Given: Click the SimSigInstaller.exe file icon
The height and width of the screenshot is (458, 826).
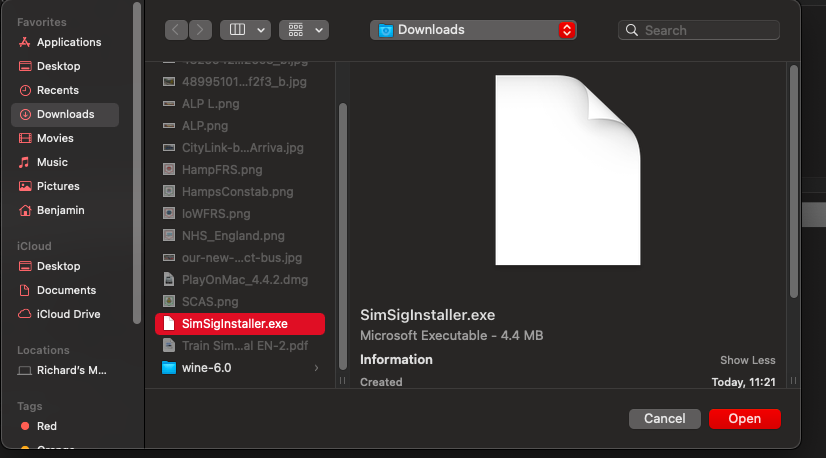Looking at the screenshot, I should point(169,324).
